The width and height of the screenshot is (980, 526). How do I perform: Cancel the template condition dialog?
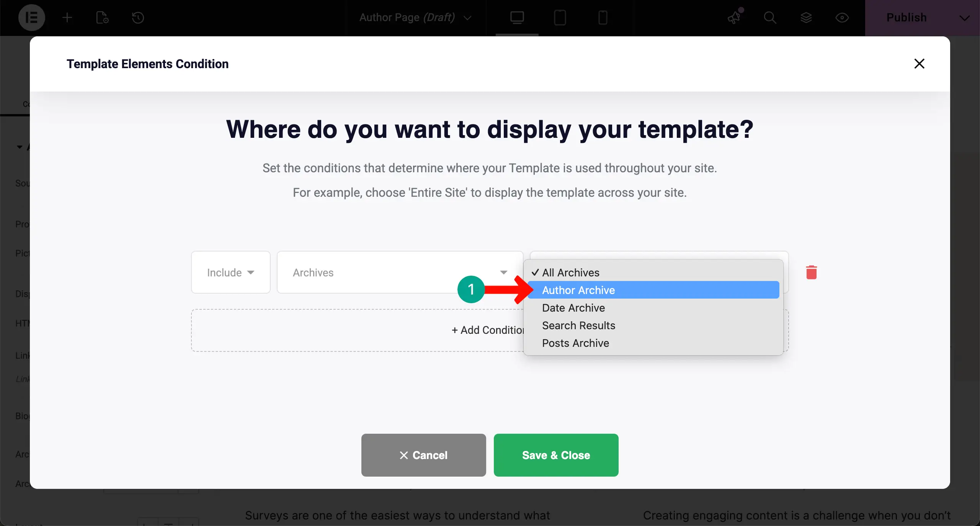click(423, 455)
